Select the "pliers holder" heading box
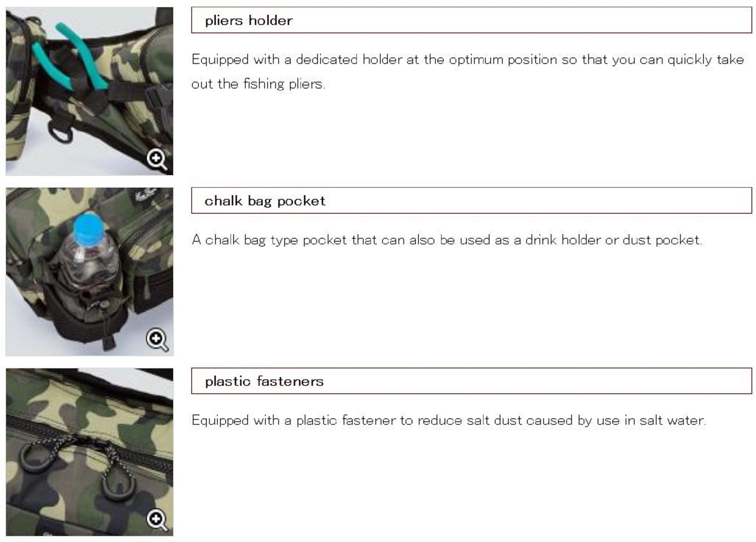 tap(471, 20)
